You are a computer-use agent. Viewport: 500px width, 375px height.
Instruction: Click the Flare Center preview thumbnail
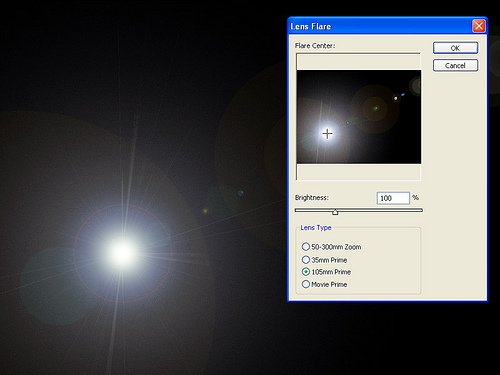tap(359, 117)
